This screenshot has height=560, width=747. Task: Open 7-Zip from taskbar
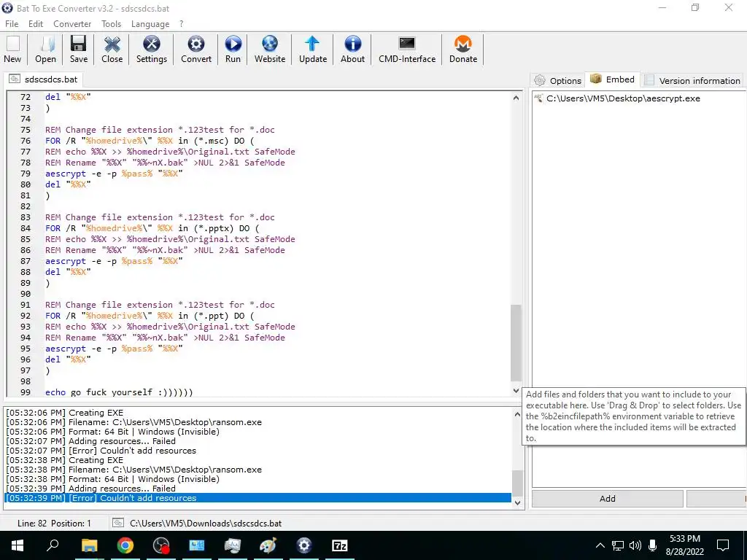click(x=339, y=545)
